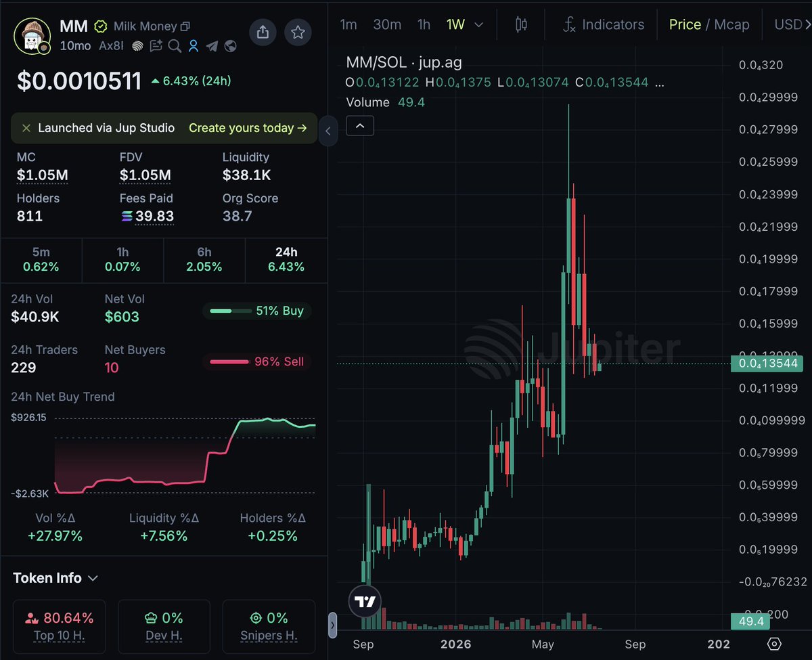Click the Solana icon beside 39.83
The image size is (812, 660).
click(x=127, y=217)
